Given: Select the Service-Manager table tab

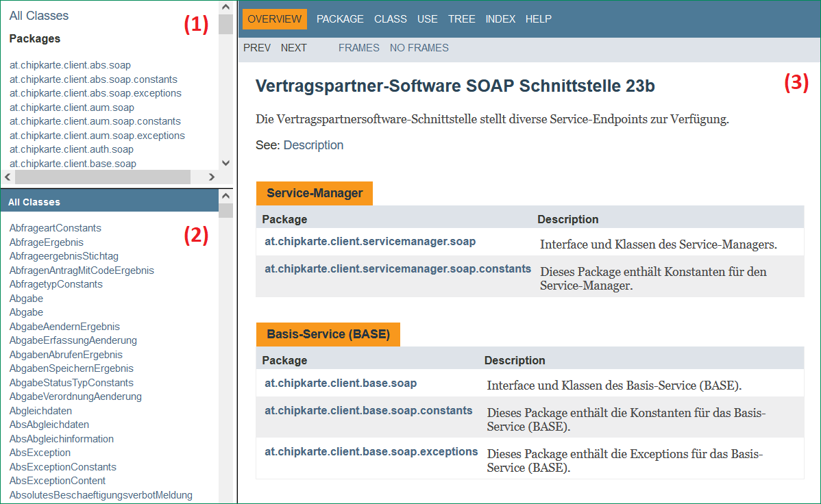Looking at the screenshot, I should click(314, 193).
